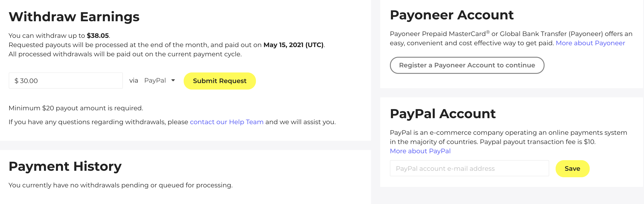Follow the More about Payoneer link
The image size is (644, 204).
click(590, 43)
